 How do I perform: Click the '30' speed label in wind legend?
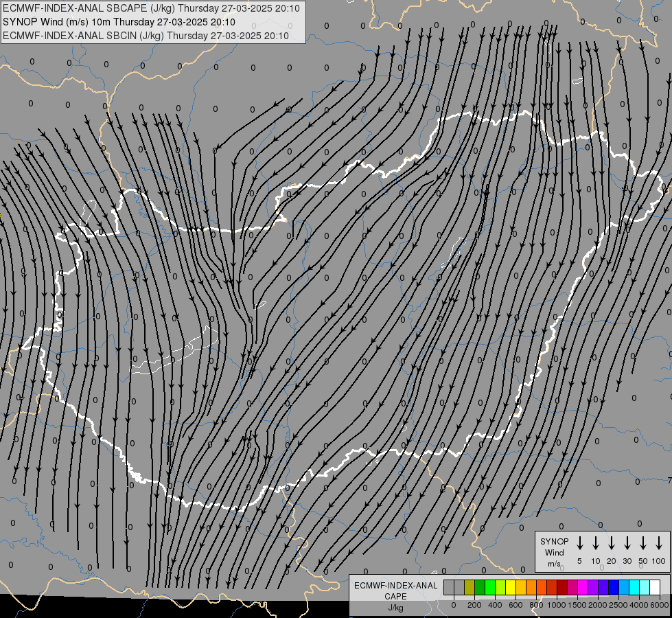[x=627, y=561]
